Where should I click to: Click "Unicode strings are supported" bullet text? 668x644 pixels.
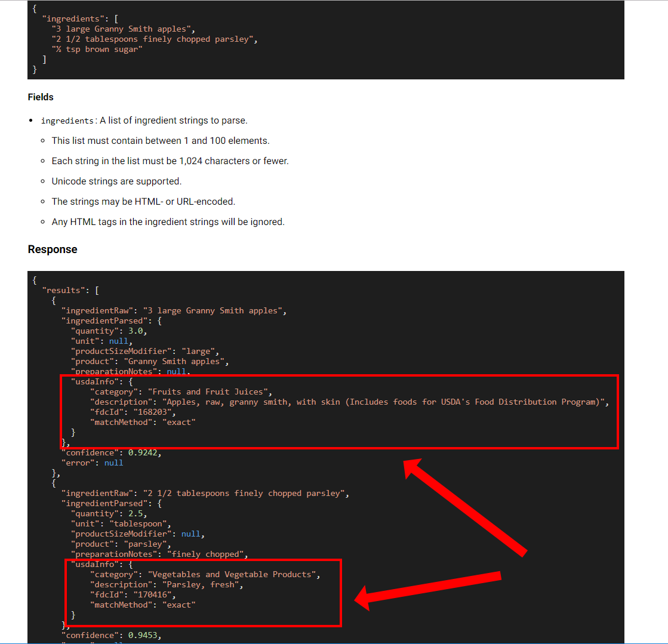(116, 181)
